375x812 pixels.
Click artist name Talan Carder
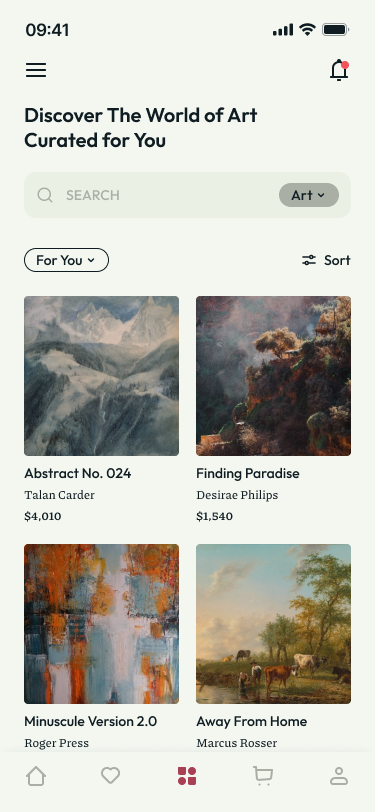pyautogui.click(x=60, y=495)
